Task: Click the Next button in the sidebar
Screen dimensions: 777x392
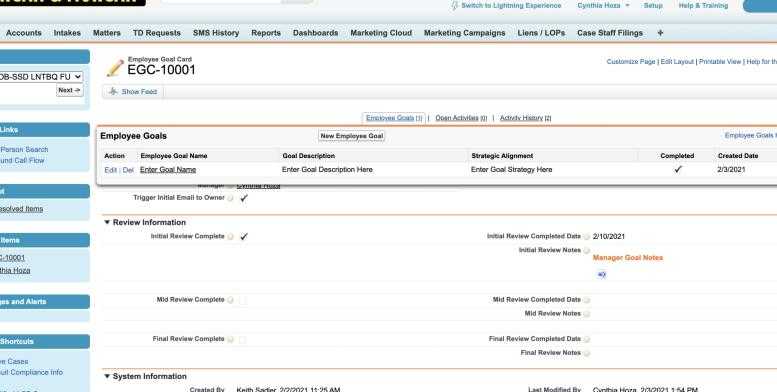Action: tap(69, 90)
